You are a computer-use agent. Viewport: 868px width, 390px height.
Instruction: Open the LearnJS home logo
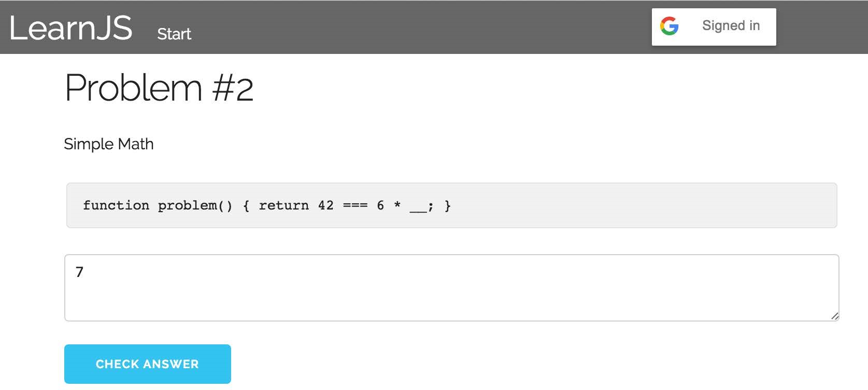pyautogui.click(x=70, y=27)
